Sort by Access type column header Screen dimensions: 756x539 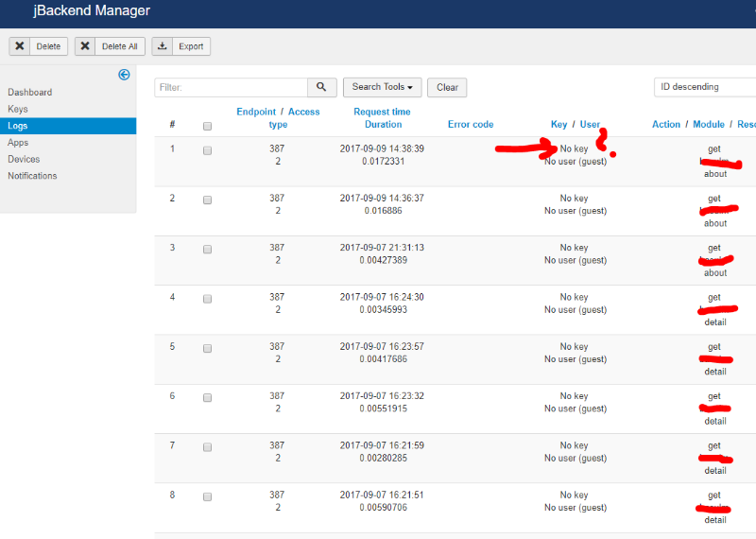click(295, 118)
